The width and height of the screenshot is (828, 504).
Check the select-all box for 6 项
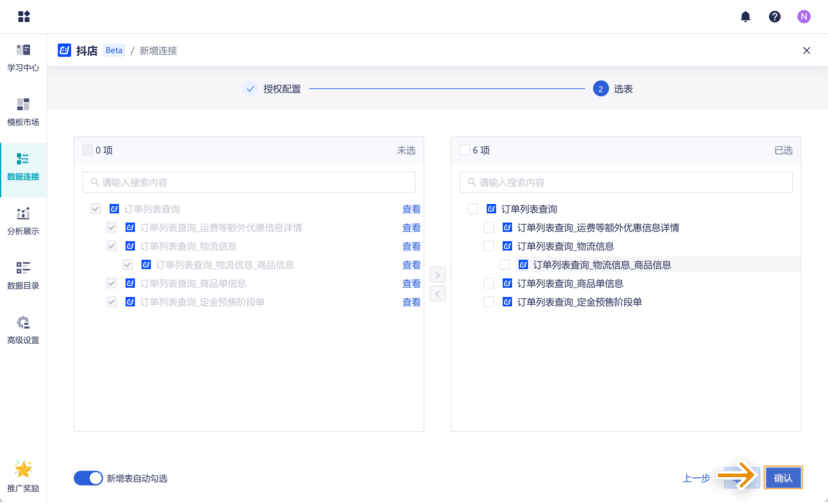tap(465, 150)
